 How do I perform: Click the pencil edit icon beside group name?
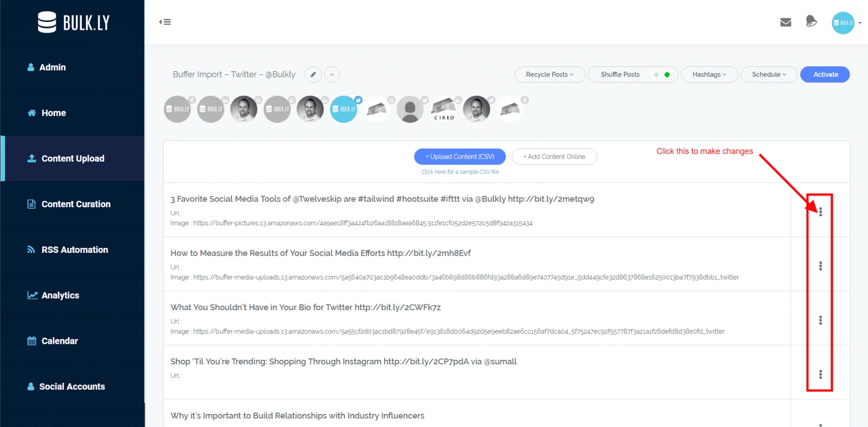[313, 74]
